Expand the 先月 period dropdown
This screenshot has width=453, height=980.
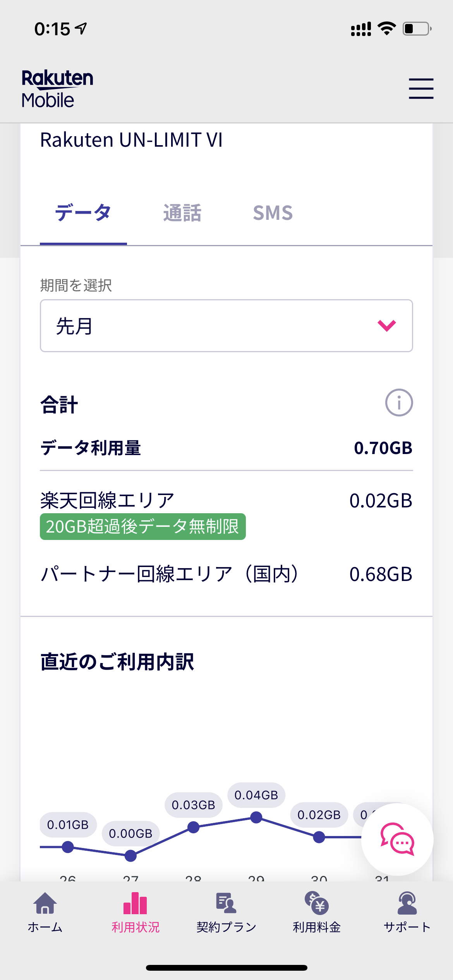coord(226,326)
